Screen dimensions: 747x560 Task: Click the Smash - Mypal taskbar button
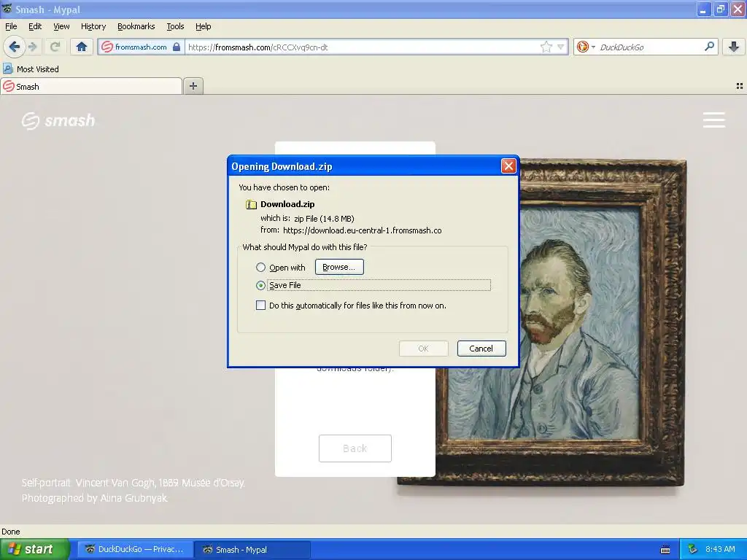252,549
